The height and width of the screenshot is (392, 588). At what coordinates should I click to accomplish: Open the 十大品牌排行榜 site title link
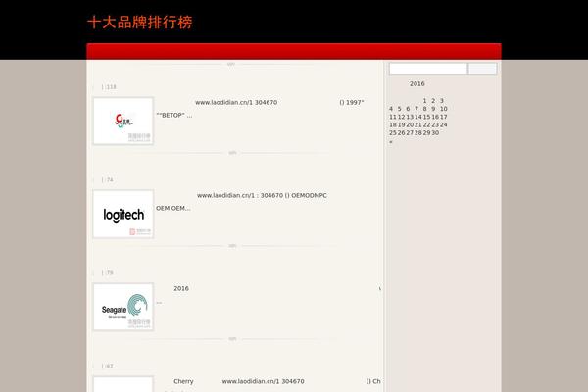click(140, 23)
